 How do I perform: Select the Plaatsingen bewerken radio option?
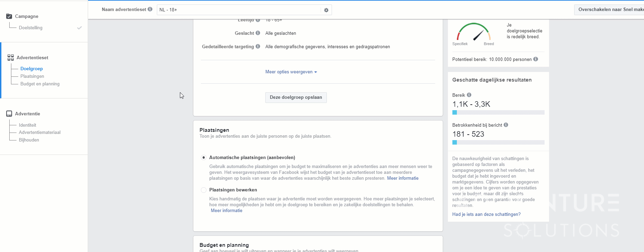tap(204, 190)
